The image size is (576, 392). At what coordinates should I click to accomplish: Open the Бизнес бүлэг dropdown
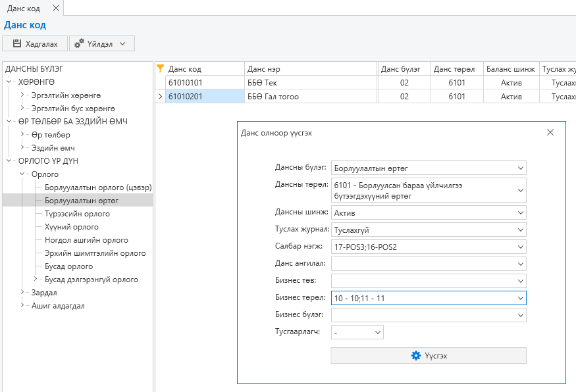tap(521, 315)
